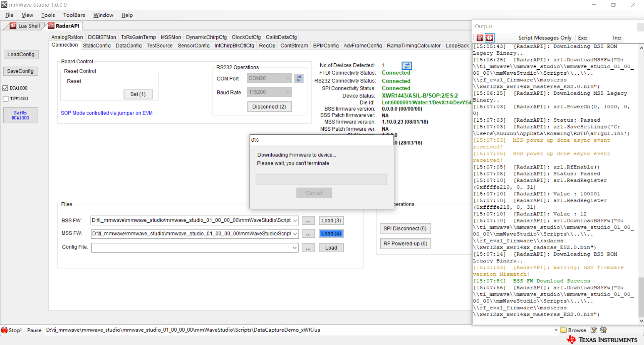Click the refresh devices detected icon

407,66
